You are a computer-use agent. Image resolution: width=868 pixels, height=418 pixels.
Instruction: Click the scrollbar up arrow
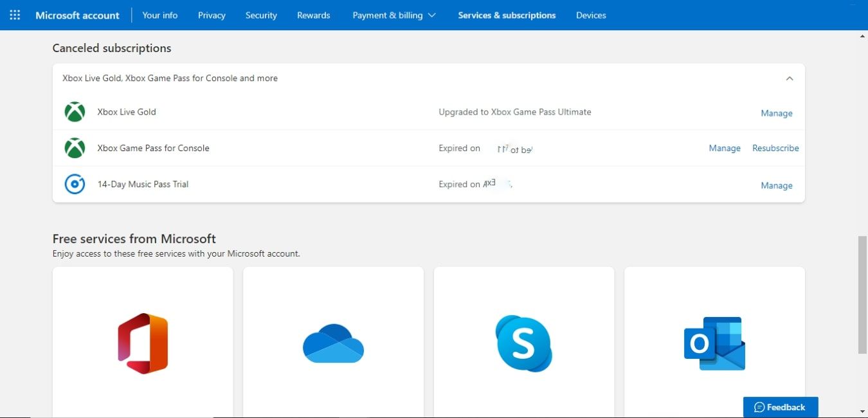pos(862,36)
